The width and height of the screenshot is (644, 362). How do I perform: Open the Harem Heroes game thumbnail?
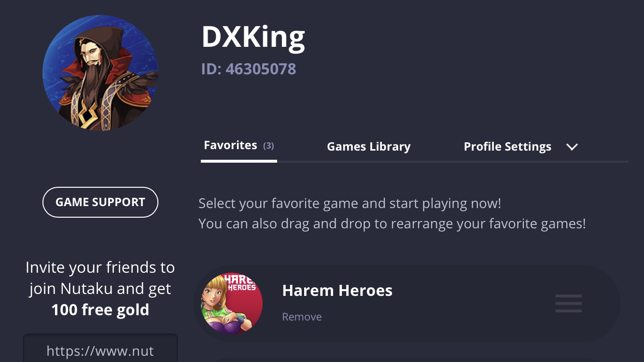pyautogui.click(x=232, y=304)
